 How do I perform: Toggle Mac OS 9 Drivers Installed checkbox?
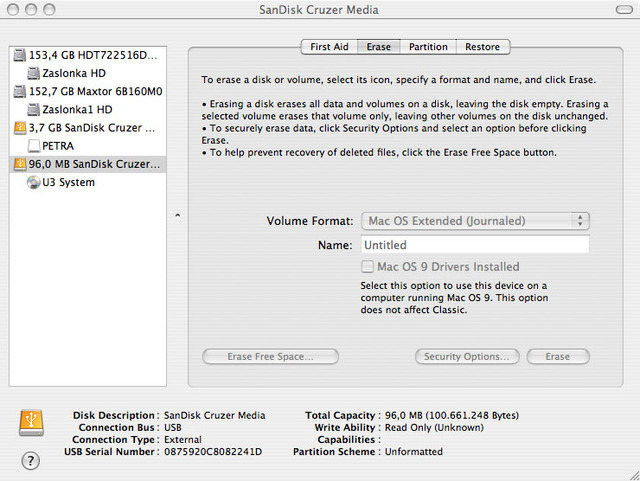coord(367,267)
